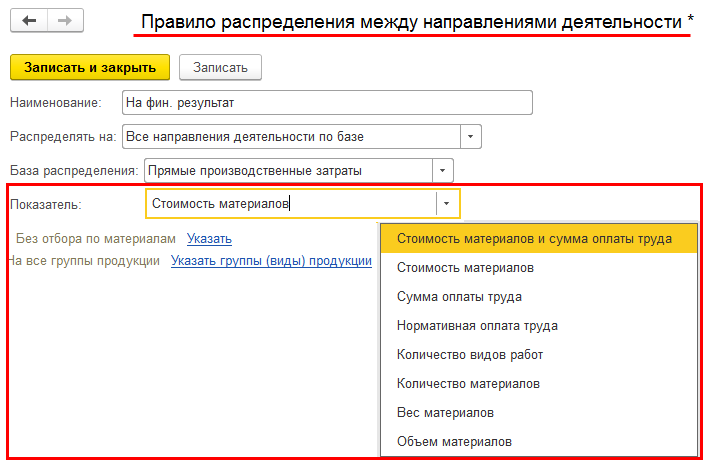Viewport: 708px width, 464px height.
Task: Open the База распределения dropdown arrow
Action: pyautogui.click(x=442, y=171)
